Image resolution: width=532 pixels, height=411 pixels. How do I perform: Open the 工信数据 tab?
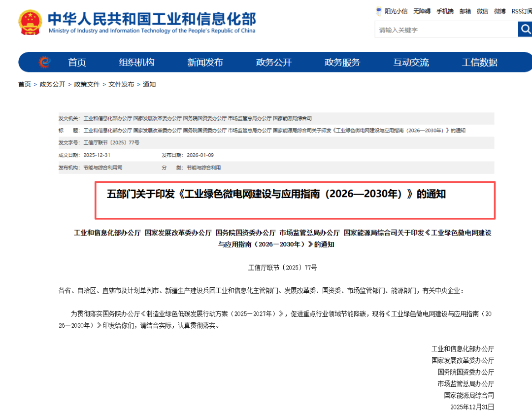tap(479, 63)
